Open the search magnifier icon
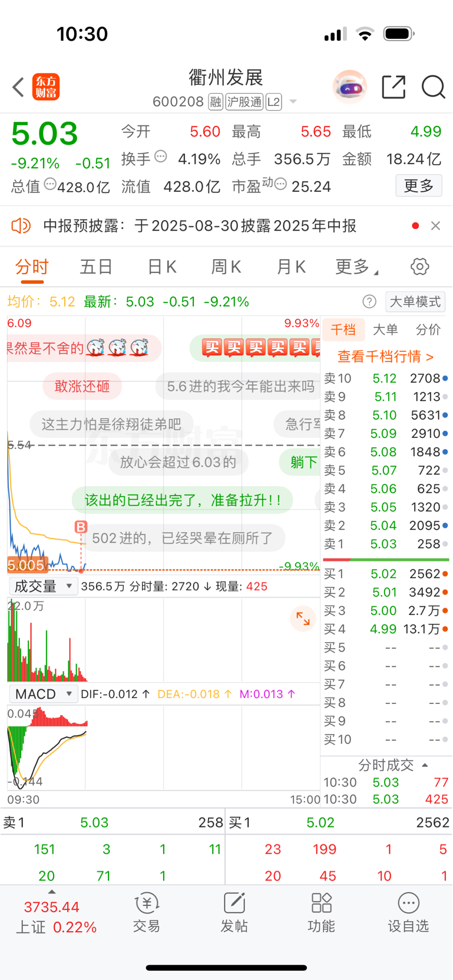This screenshot has width=453, height=980. click(x=433, y=87)
